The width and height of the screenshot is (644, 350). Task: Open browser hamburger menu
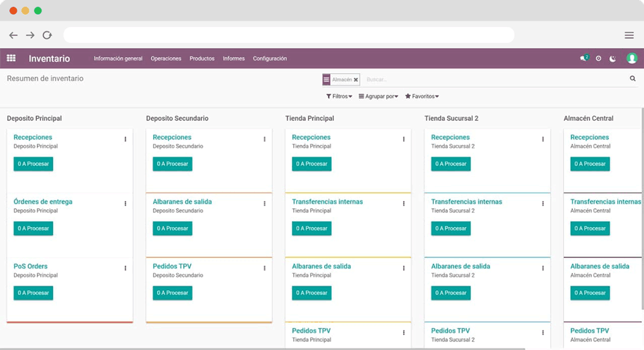(x=629, y=35)
